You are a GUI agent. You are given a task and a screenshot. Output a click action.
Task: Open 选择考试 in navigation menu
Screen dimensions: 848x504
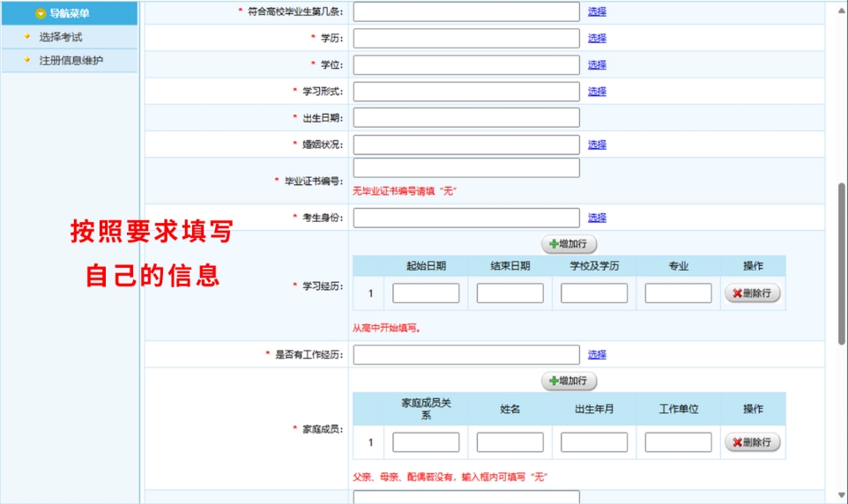point(60,37)
